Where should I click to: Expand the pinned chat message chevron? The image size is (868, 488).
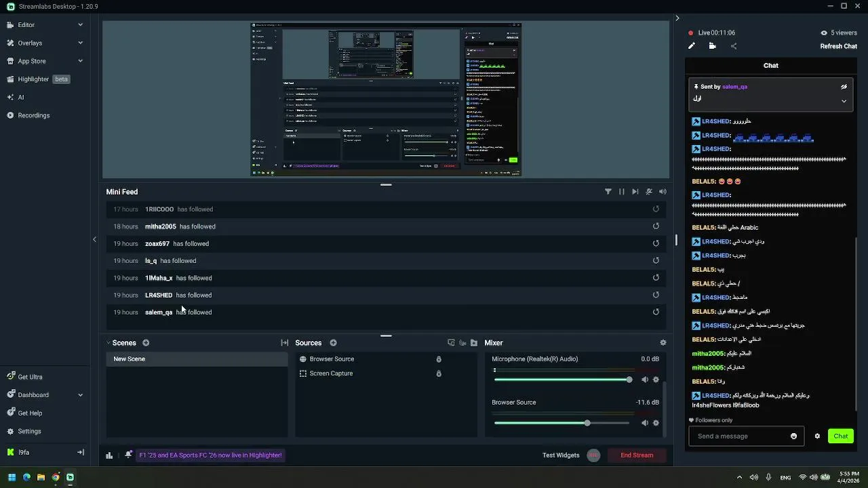click(844, 101)
